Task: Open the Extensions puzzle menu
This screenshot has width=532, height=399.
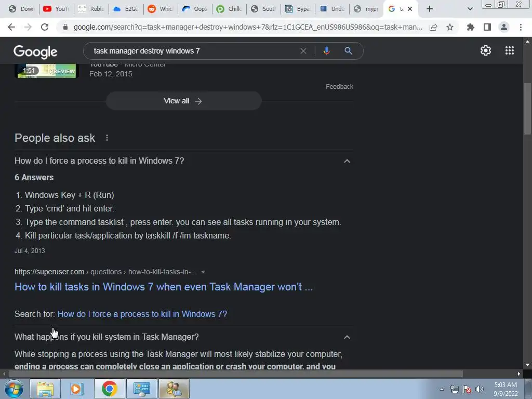Action: [471, 27]
